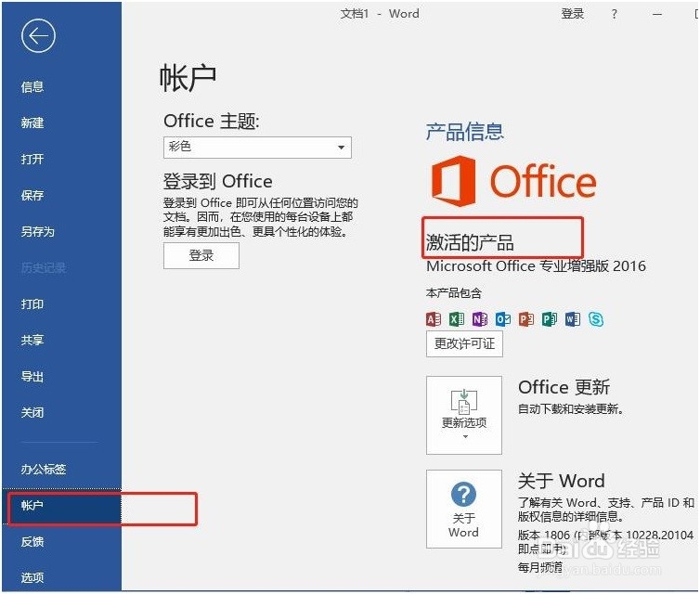This screenshot has width=700, height=594.
Task: Click the 文档1 - Word window title
Action: [380, 14]
